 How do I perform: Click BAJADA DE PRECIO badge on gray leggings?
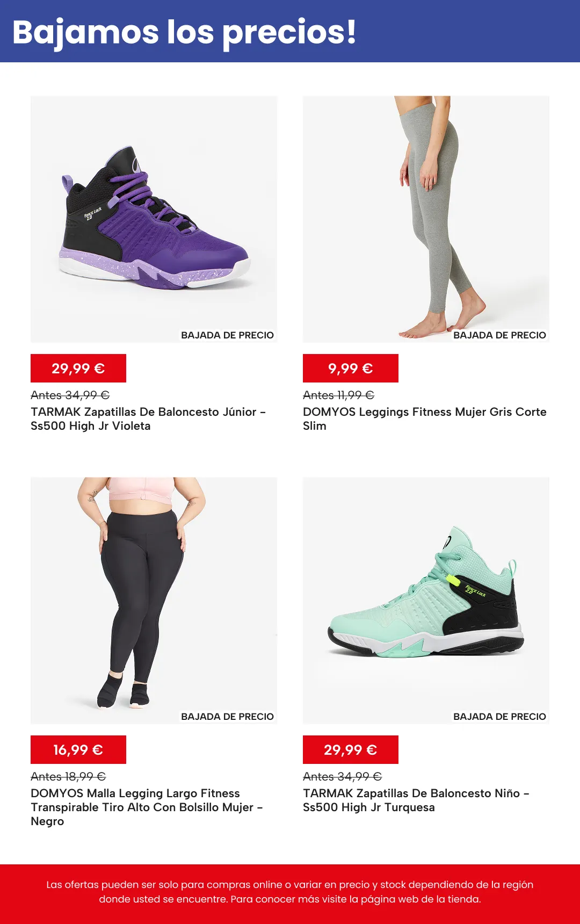[x=499, y=335]
